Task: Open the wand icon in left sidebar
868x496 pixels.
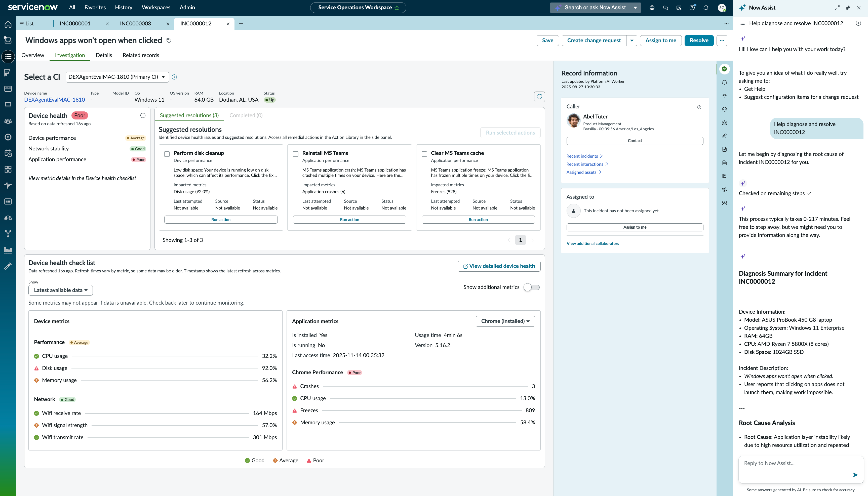Action: click(x=8, y=266)
